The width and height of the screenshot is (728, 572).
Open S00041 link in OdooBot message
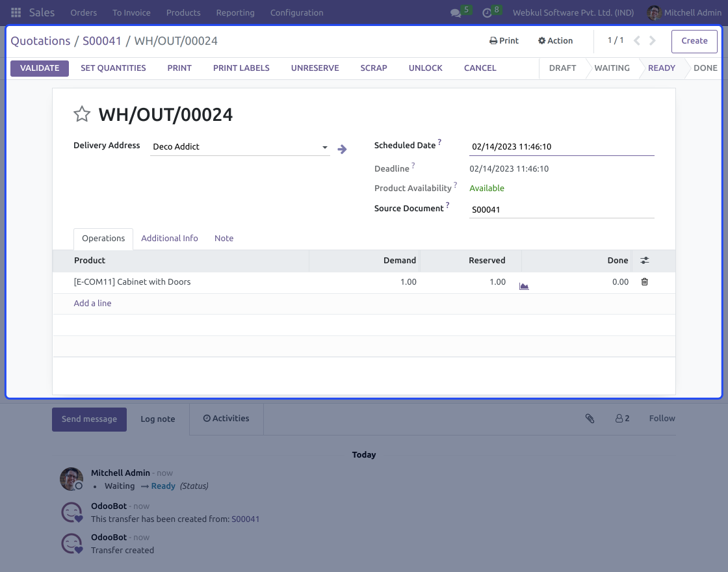[246, 519]
